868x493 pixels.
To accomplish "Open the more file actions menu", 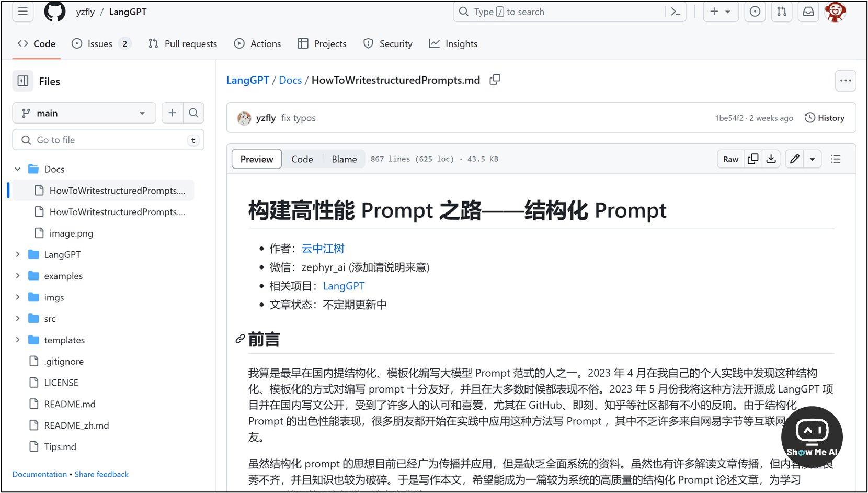I will click(x=846, y=81).
